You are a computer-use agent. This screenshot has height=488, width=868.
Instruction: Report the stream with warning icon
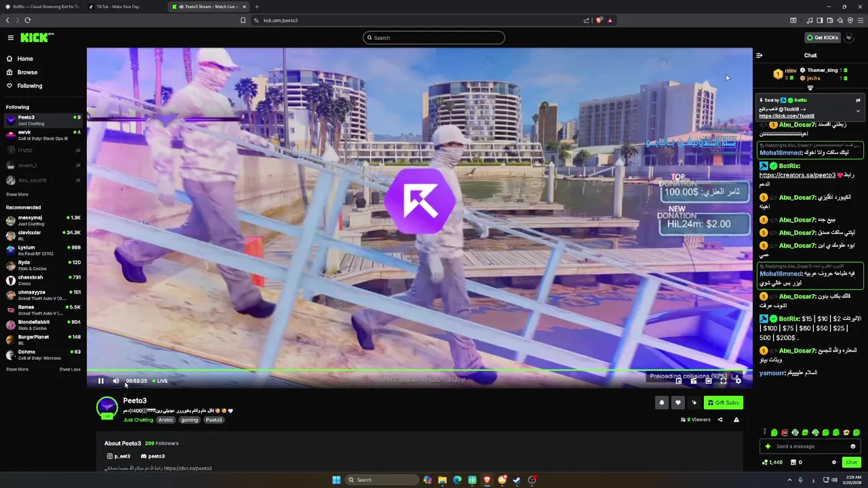click(736, 420)
